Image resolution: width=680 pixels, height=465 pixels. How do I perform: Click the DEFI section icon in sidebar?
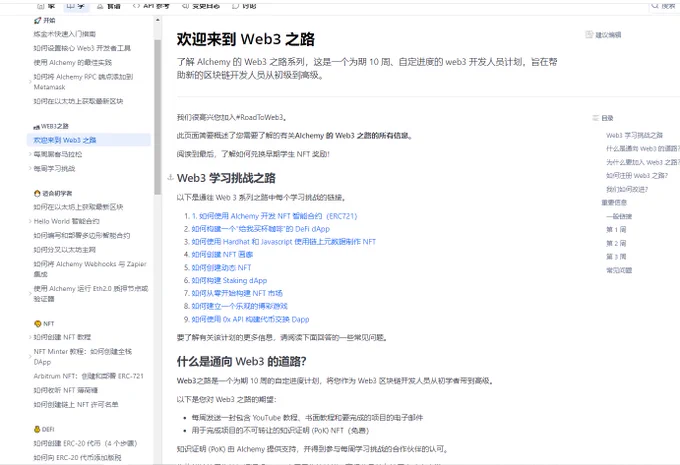[37, 429]
